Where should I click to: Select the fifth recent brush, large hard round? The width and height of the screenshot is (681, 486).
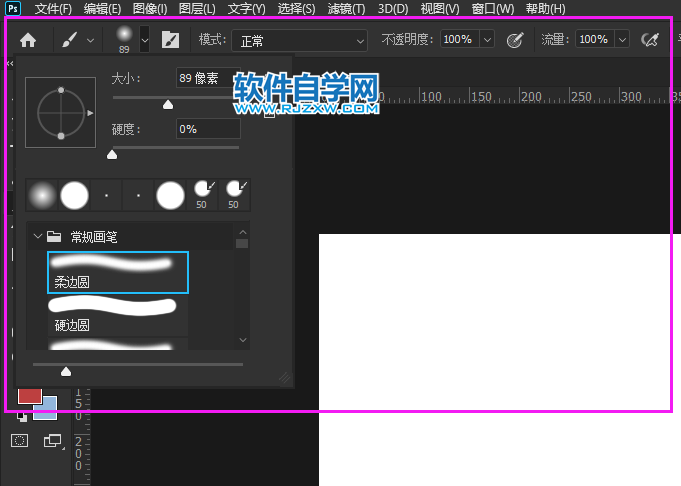(170, 195)
